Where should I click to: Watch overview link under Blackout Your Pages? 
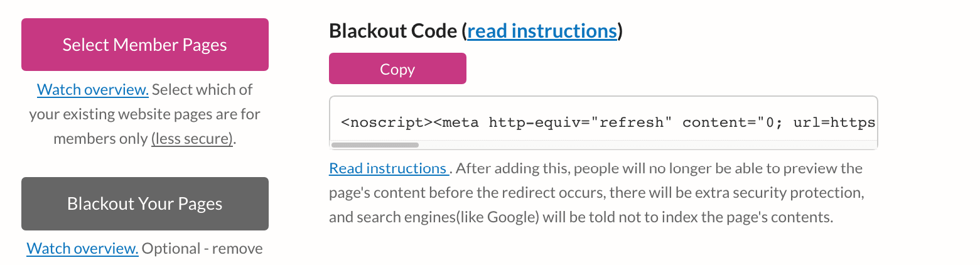point(82,249)
